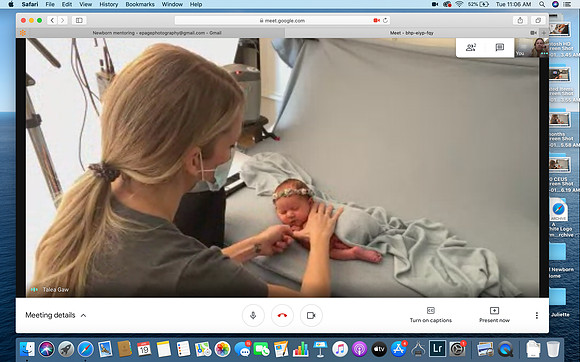Toggle the Safari sidebar

click(79, 20)
